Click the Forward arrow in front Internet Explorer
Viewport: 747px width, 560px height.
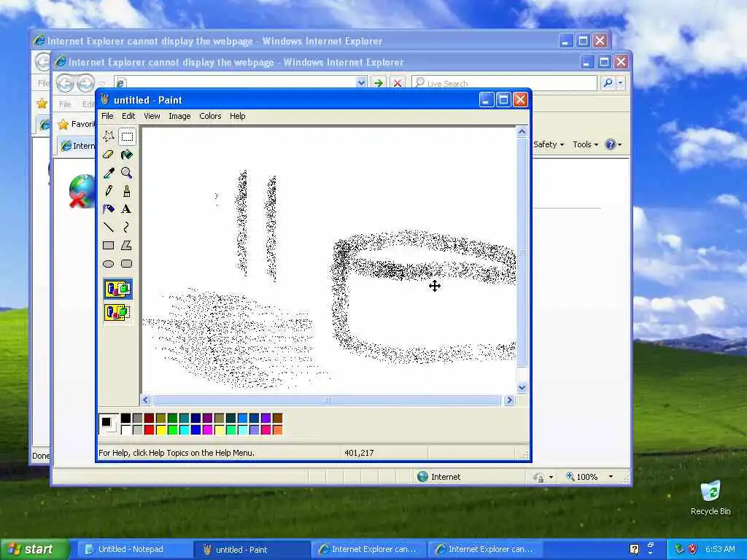click(86, 83)
